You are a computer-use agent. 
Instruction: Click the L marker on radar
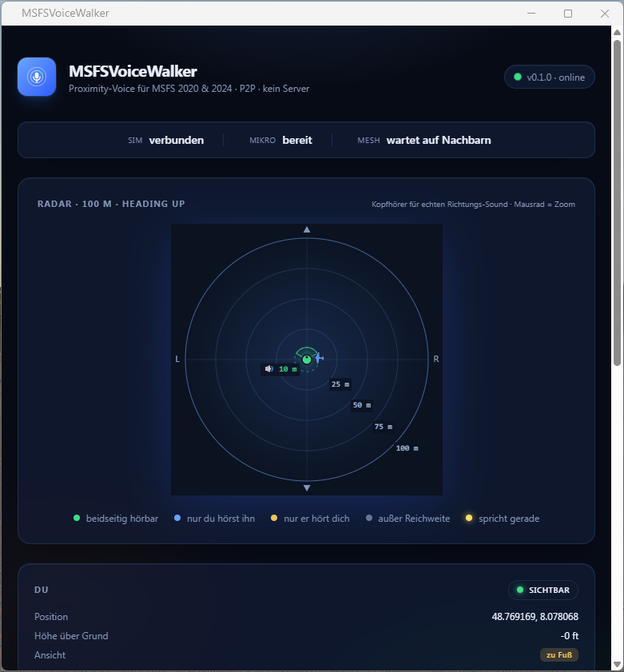click(177, 359)
